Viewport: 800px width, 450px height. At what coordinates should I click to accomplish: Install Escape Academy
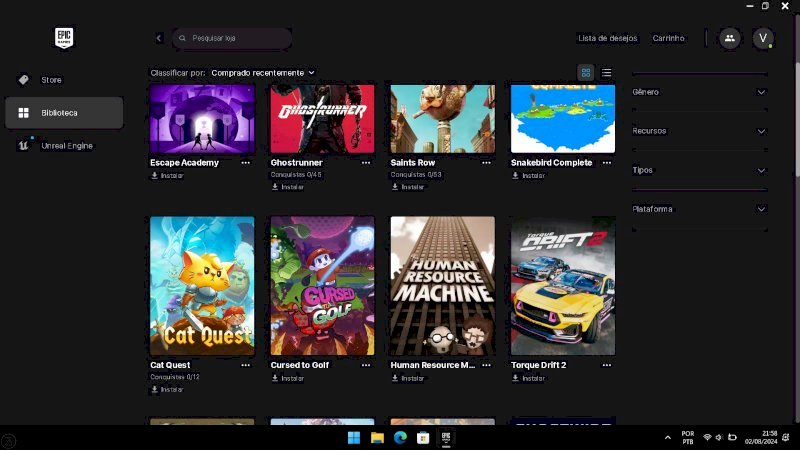coord(167,176)
